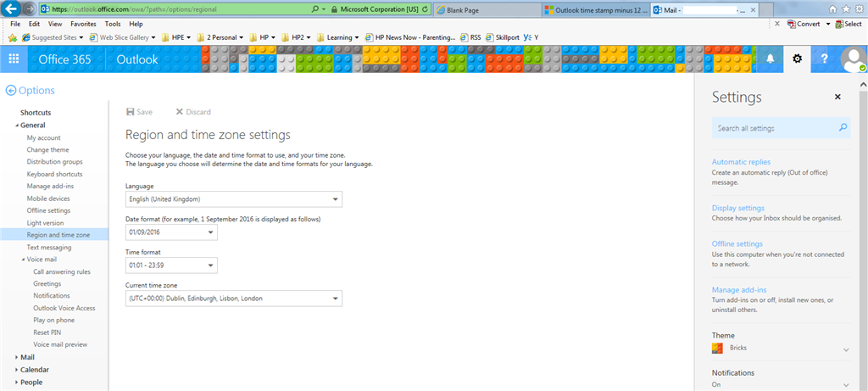Select Text messaging option
This screenshot has height=391, width=868.
(48, 247)
